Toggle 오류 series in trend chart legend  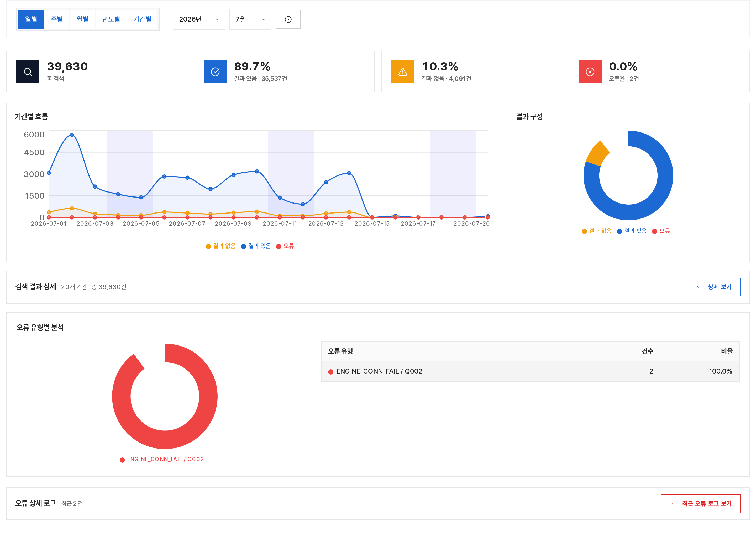[x=285, y=246]
